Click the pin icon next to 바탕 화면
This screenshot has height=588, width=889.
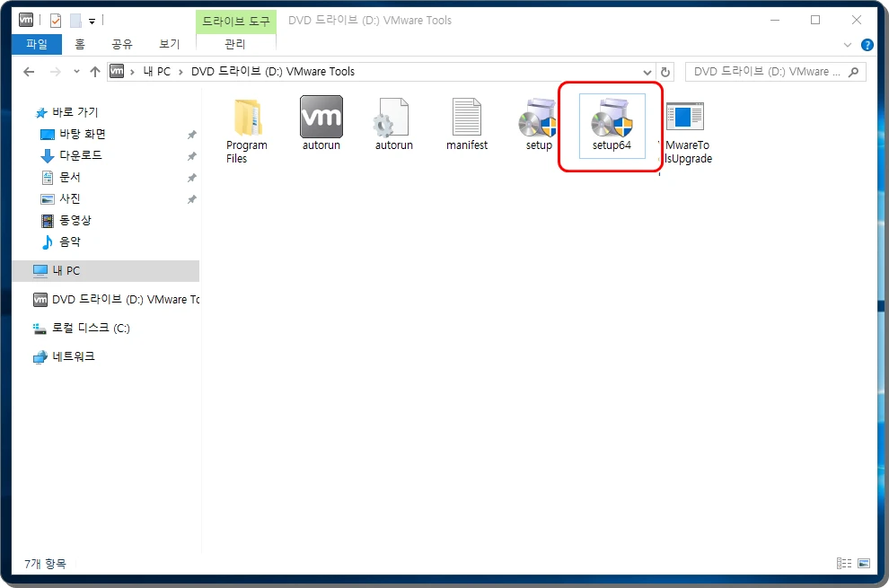coord(191,135)
